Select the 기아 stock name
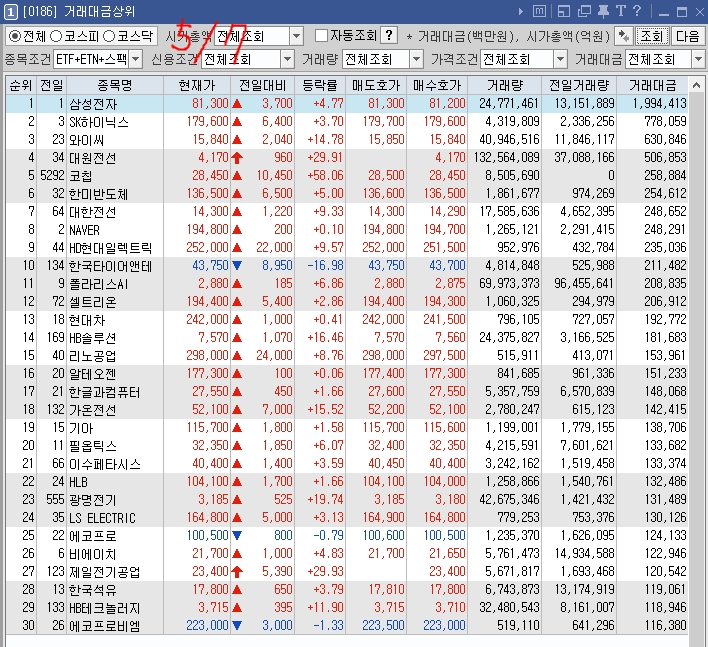This screenshot has height=647, width=708. point(81,428)
